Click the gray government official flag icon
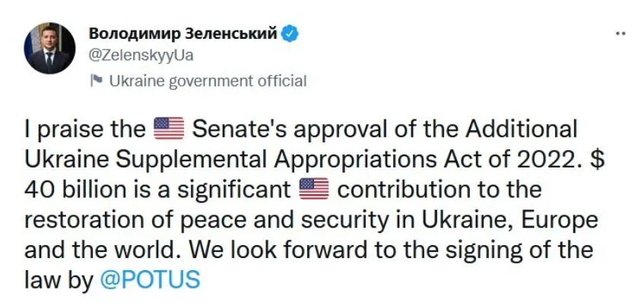The width and height of the screenshot is (644, 306). [x=97, y=81]
